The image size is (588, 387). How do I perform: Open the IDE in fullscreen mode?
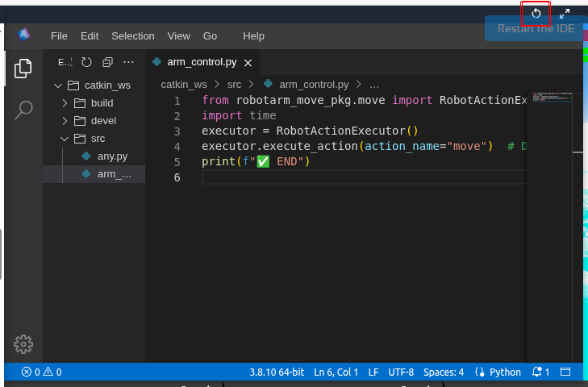click(x=565, y=14)
